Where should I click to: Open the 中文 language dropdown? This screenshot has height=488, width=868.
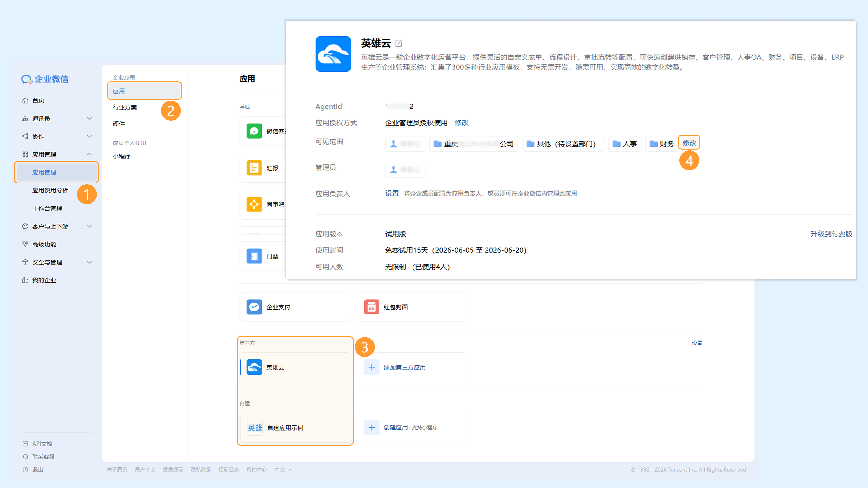tap(283, 469)
